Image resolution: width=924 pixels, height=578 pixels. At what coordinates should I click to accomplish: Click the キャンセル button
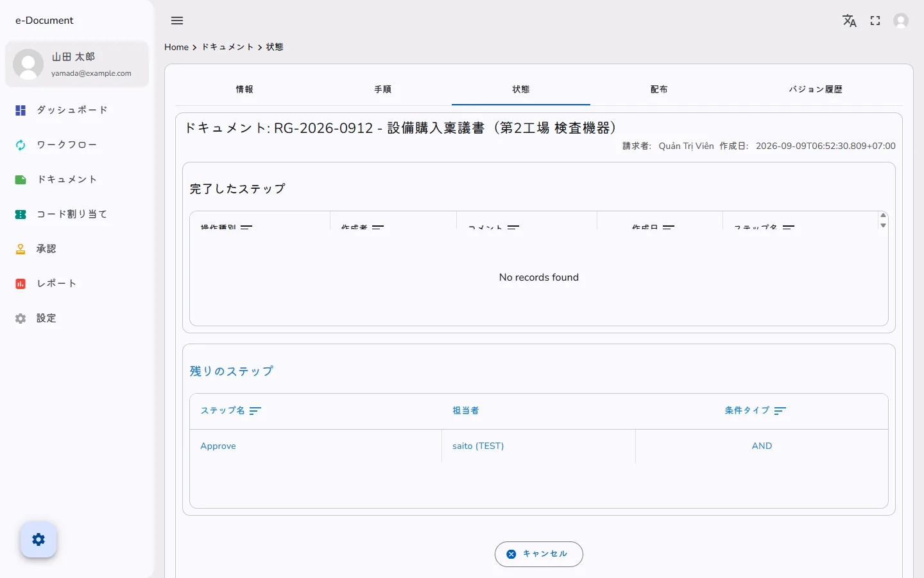click(539, 554)
